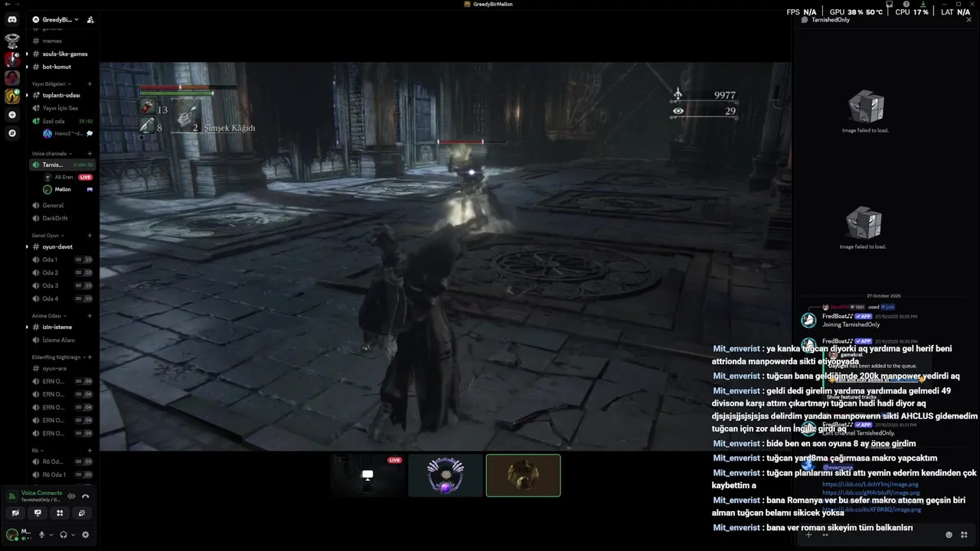
Task: Open the activities launcher button
Action: (60, 513)
